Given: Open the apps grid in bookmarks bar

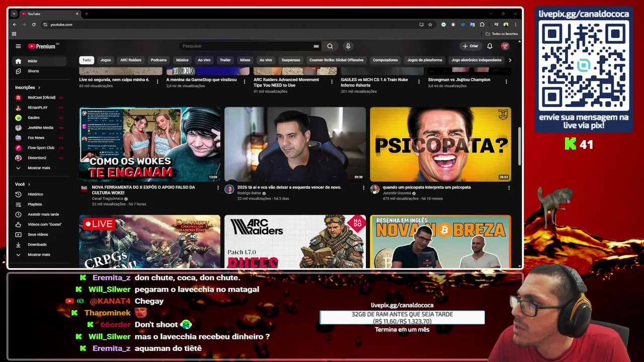Looking at the screenshot, I should pyautogui.click(x=14, y=34).
